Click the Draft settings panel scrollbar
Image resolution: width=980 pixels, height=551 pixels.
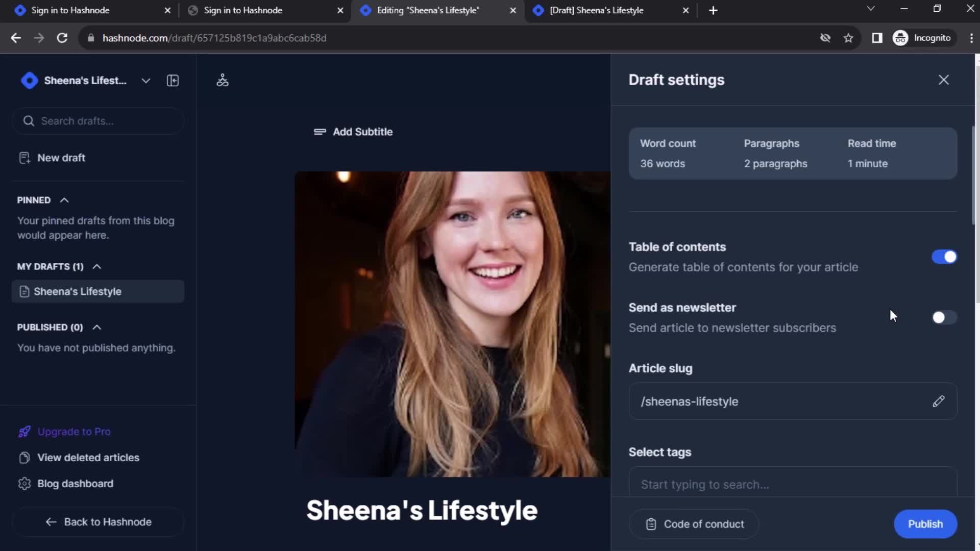(x=973, y=174)
